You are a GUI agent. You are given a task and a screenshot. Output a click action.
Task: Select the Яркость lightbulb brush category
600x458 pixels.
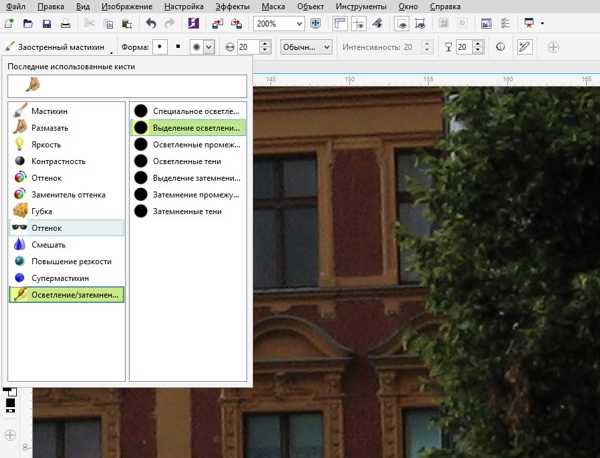pyautogui.click(x=67, y=145)
